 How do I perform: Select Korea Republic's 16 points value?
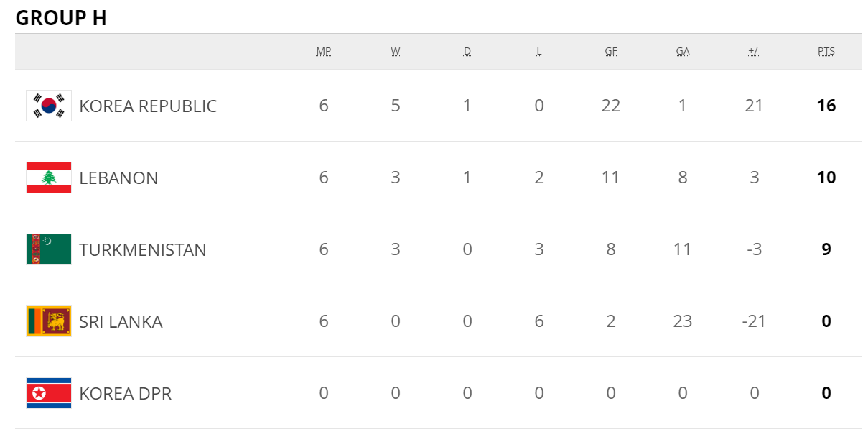826,106
